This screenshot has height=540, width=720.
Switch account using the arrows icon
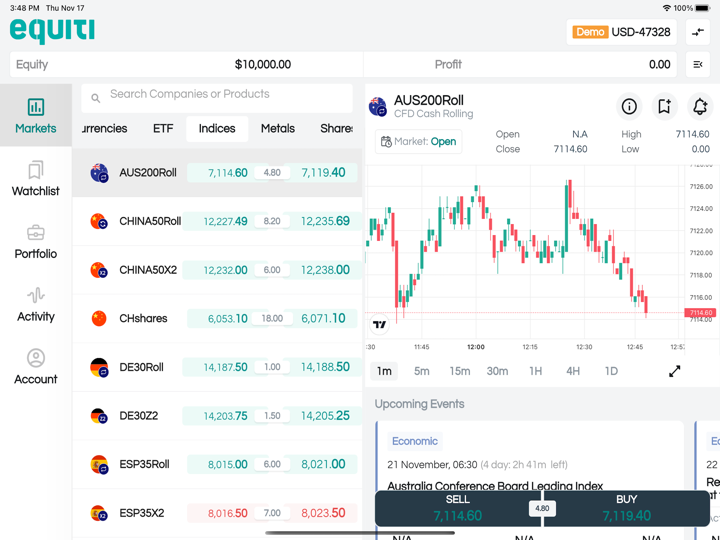(698, 32)
